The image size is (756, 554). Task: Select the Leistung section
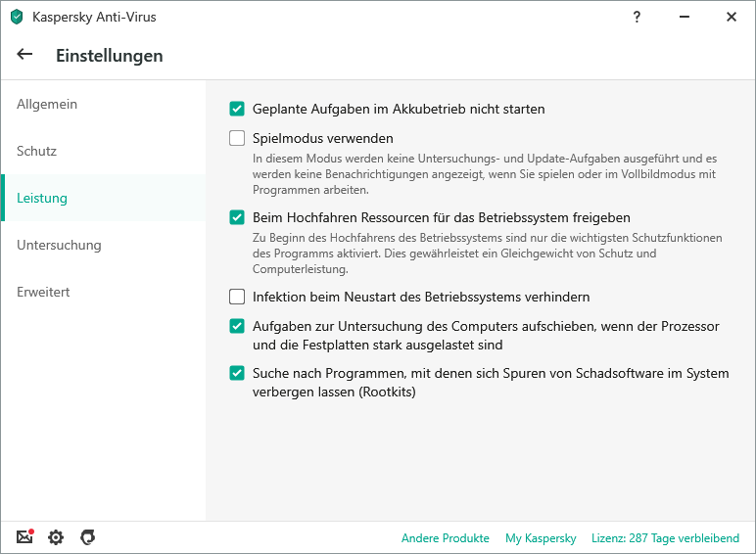pyautogui.click(x=42, y=199)
